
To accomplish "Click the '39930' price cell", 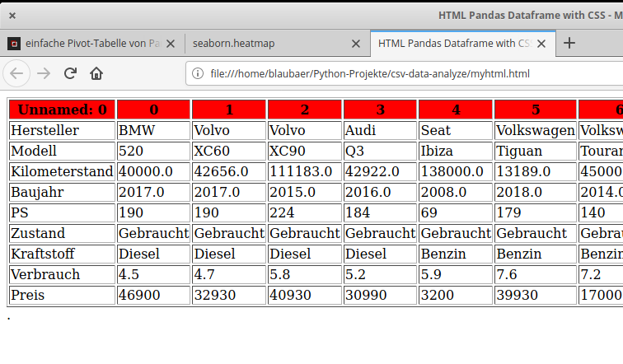I will (x=536, y=296).
